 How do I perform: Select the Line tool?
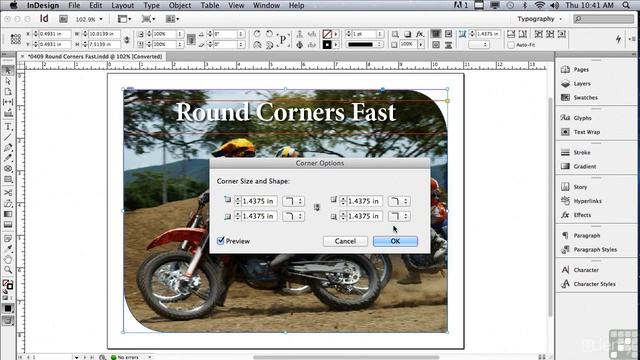point(8,137)
